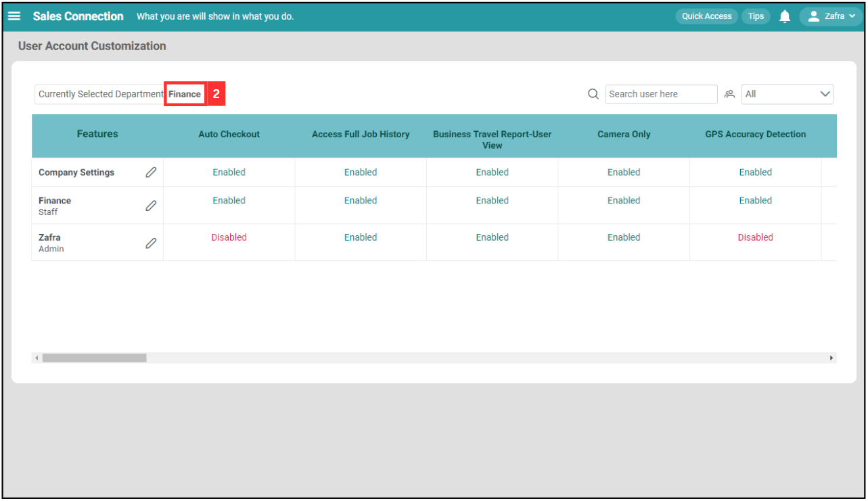The image size is (868, 501).
Task: Open the hamburger navigation menu
Action: point(14,16)
